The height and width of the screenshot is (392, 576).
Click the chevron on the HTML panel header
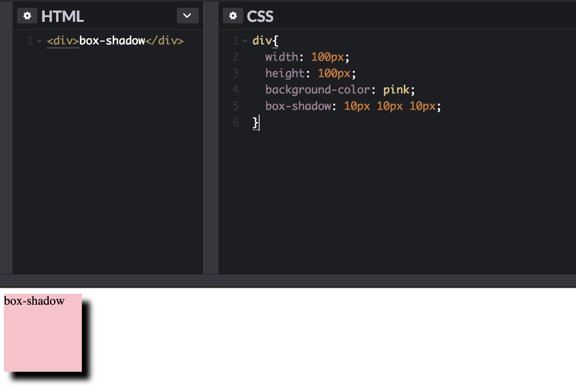(x=187, y=16)
